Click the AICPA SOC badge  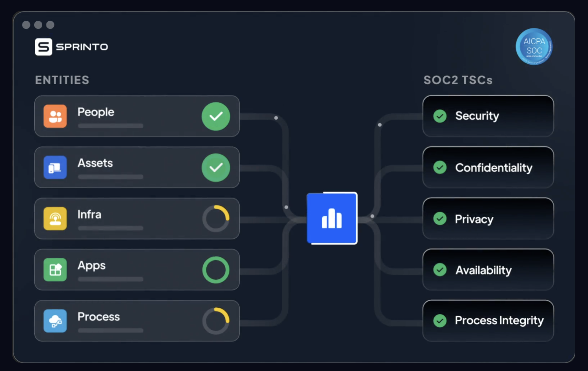[534, 46]
